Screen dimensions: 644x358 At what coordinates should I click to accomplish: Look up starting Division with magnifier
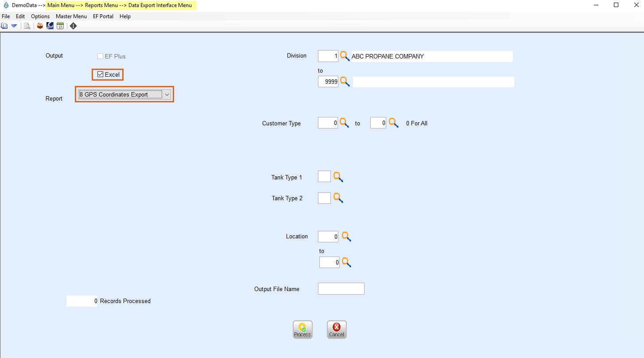pyautogui.click(x=345, y=56)
